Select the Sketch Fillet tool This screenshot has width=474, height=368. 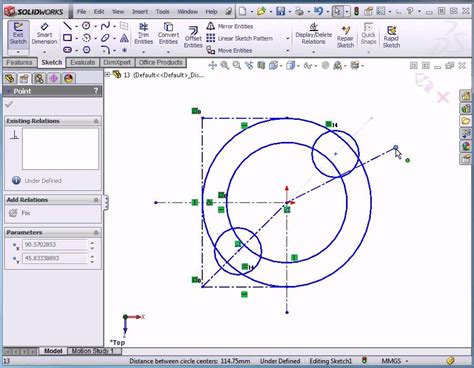coord(105,50)
